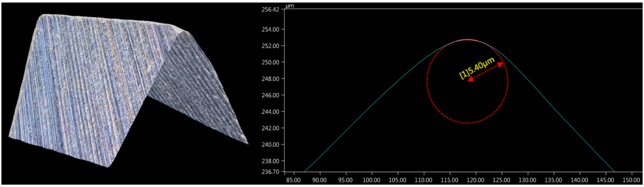
Task: Click the 150.00 x-axis tick label
Action: pos(631,180)
